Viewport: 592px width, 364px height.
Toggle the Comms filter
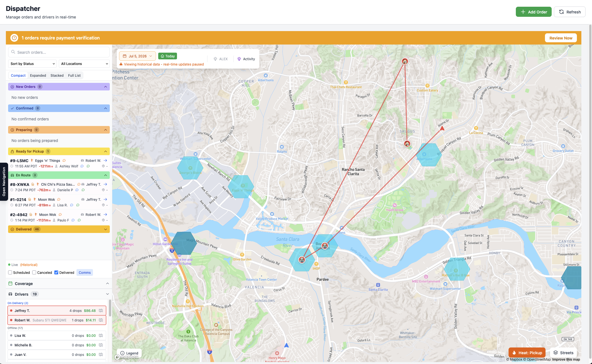85,272
